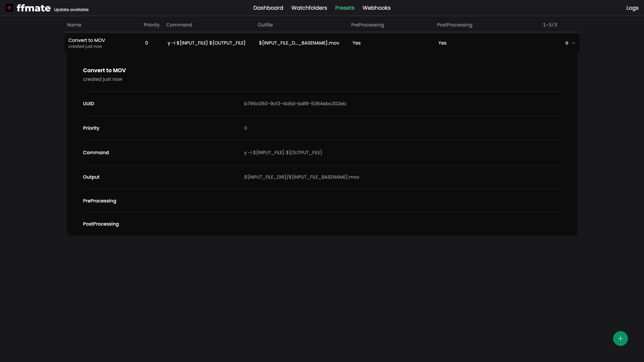Select the Convert to MOV row name
The height and width of the screenshot is (362, 644).
pyautogui.click(x=87, y=40)
